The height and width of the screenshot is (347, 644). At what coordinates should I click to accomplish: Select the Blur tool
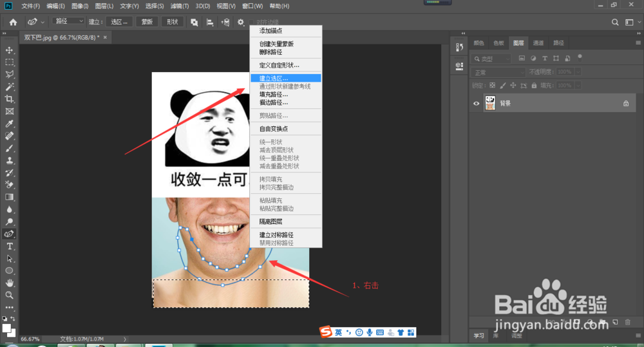click(9, 209)
